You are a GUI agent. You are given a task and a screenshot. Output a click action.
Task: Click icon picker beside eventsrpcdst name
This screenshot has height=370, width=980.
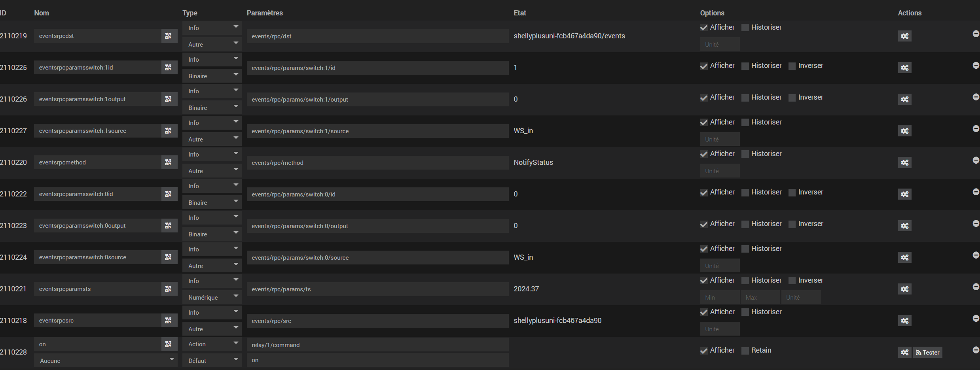(169, 36)
